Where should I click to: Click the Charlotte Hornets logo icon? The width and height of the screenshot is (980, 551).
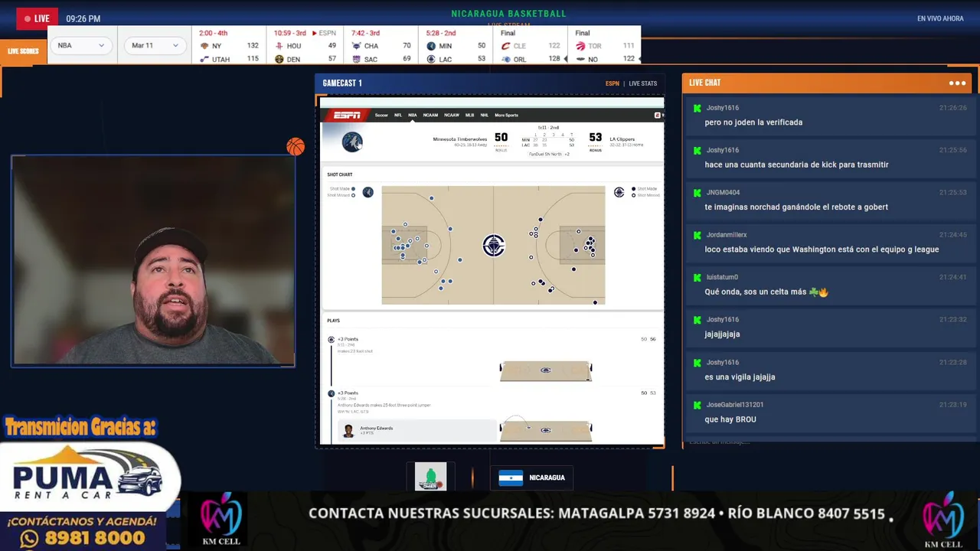click(356, 46)
